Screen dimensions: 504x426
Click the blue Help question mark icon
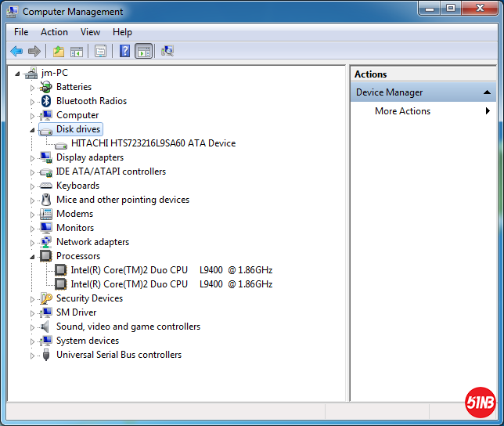124,52
